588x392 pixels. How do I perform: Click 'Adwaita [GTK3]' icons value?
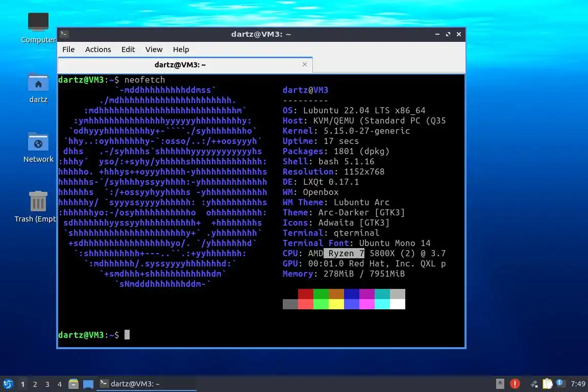click(x=354, y=223)
